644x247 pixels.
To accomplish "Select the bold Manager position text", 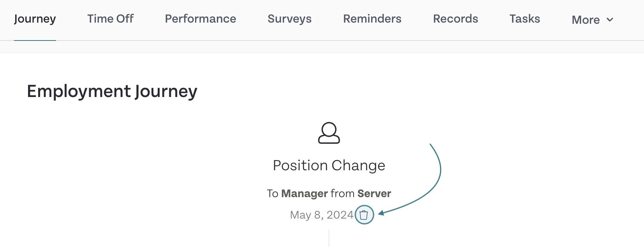I will (304, 194).
